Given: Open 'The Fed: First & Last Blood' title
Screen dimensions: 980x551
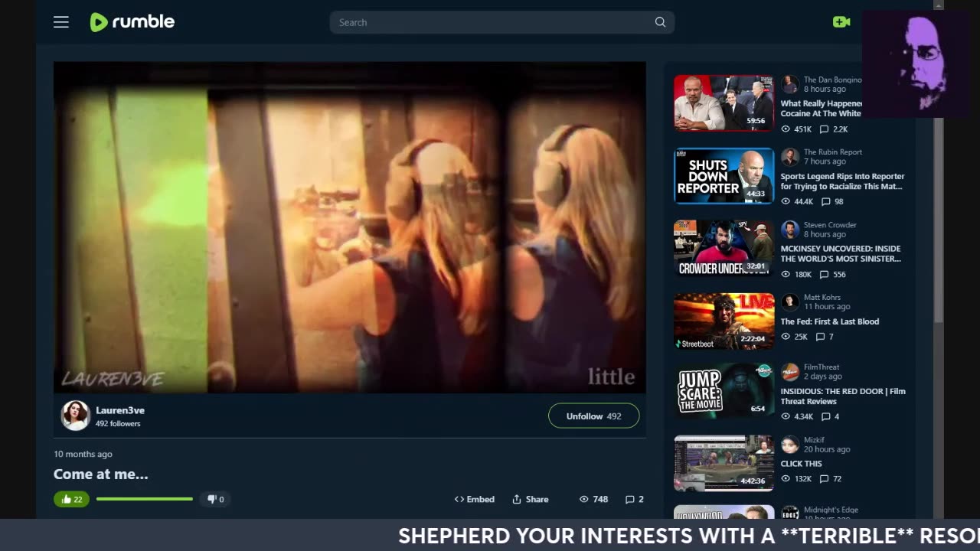Looking at the screenshot, I should click(x=830, y=321).
